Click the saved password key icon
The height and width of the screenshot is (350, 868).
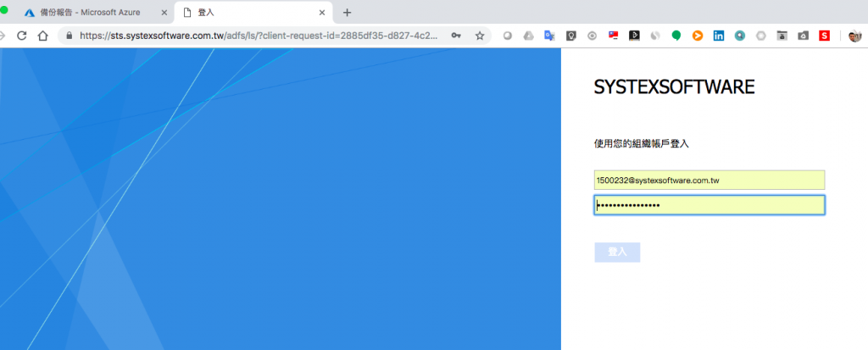pos(455,36)
